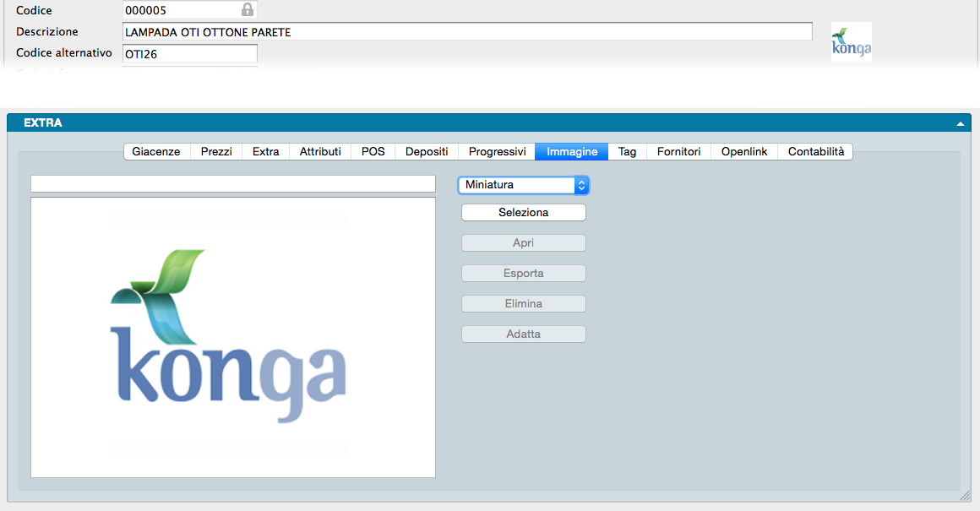Click the Esporta button
Viewport: 980px width, 511px height.
(x=523, y=274)
